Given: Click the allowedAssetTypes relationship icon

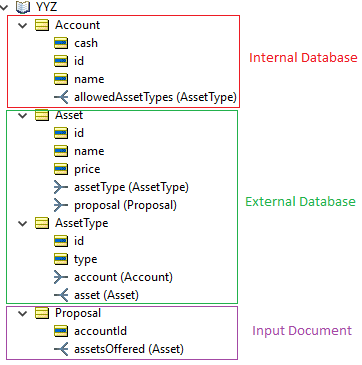Looking at the screenshot, I should [x=61, y=97].
